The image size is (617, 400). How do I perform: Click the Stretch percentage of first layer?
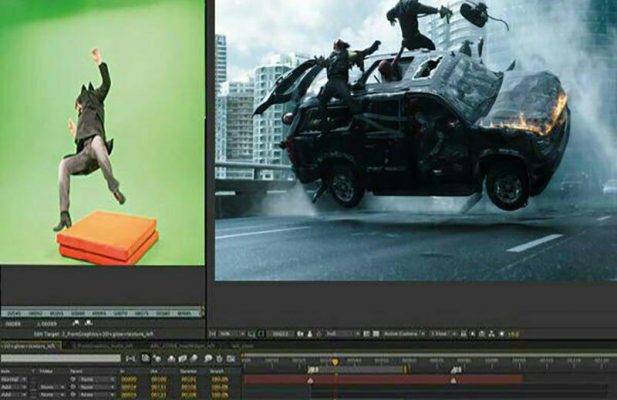coord(220,380)
